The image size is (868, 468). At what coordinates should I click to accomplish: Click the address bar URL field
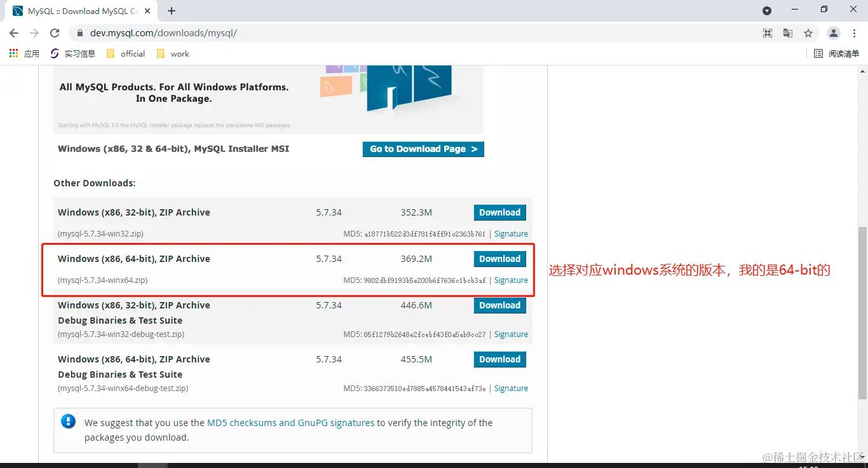tap(413, 33)
